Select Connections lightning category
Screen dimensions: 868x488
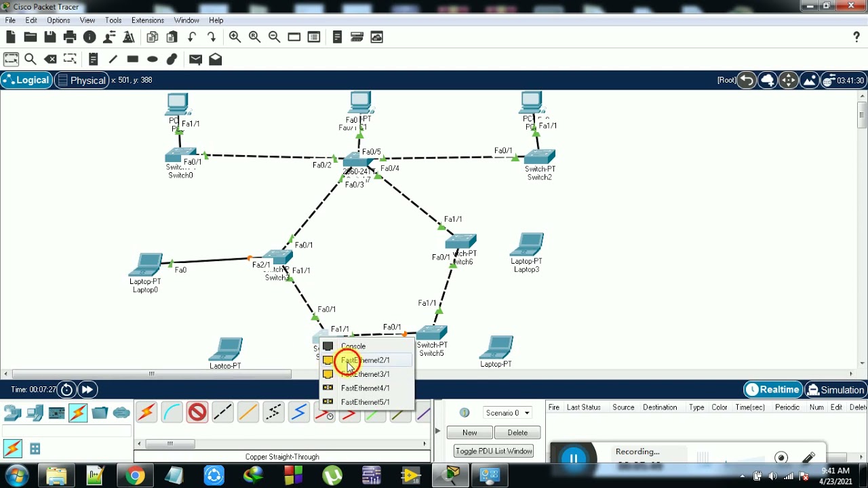[78, 413]
